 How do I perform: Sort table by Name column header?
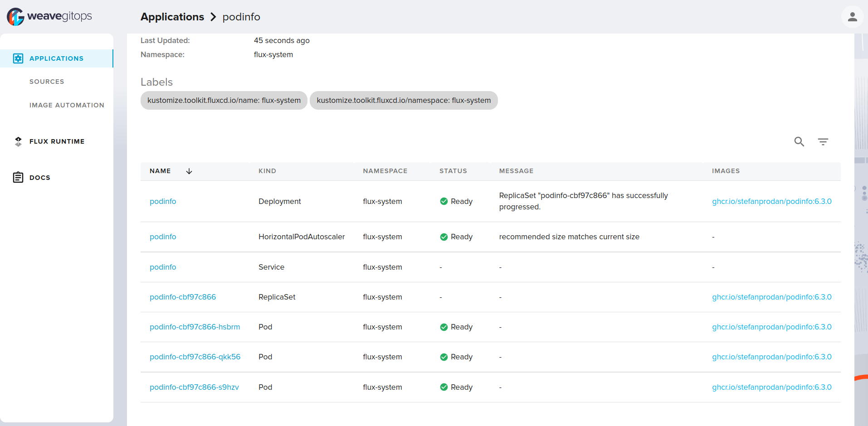pyautogui.click(x=160, y=171)
